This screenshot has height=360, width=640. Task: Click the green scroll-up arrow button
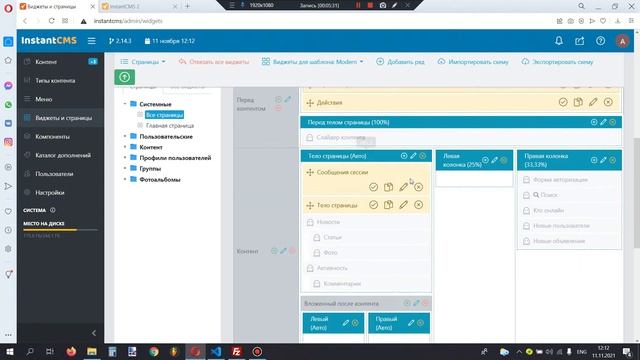(x=124, y=77)
